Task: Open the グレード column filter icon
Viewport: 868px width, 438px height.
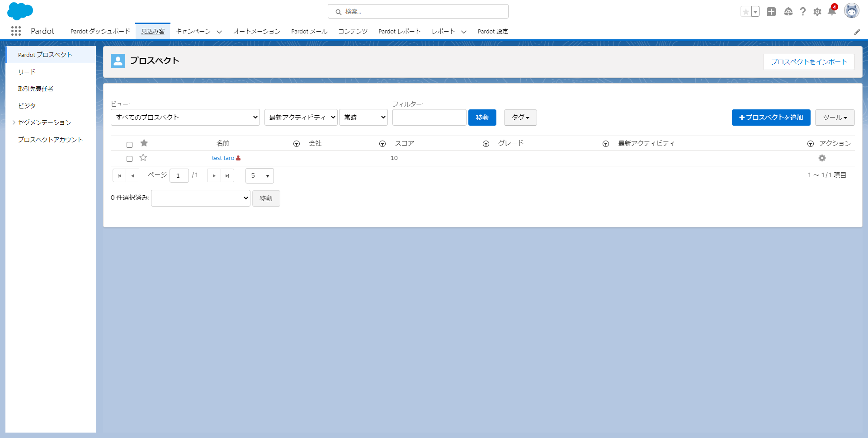Action: pos(606,144)
